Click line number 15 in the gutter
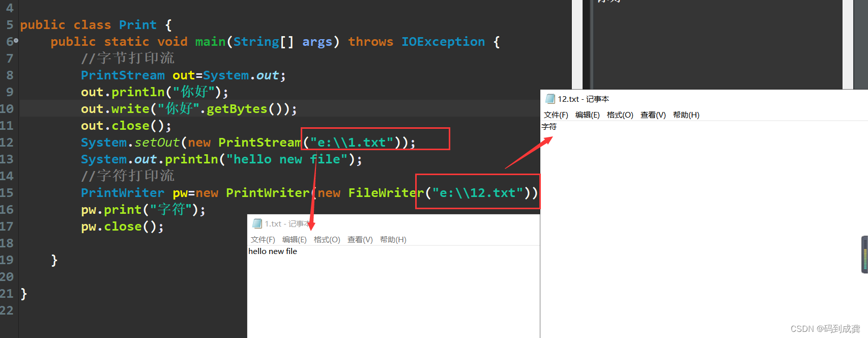868x338 pixels. pos(7,193)
